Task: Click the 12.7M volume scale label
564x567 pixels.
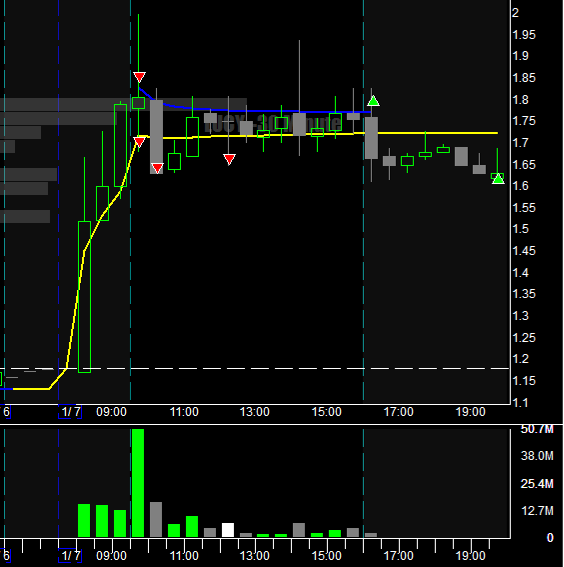Action: pos(537,511)
